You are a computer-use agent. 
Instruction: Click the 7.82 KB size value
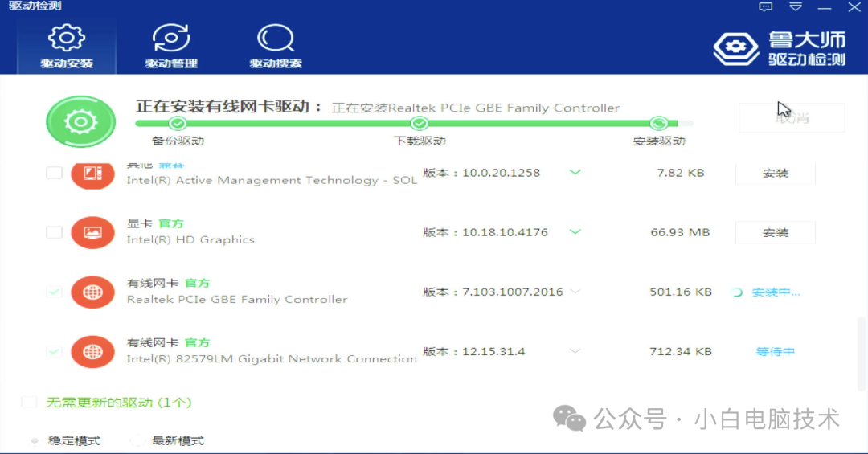(681, 173)
